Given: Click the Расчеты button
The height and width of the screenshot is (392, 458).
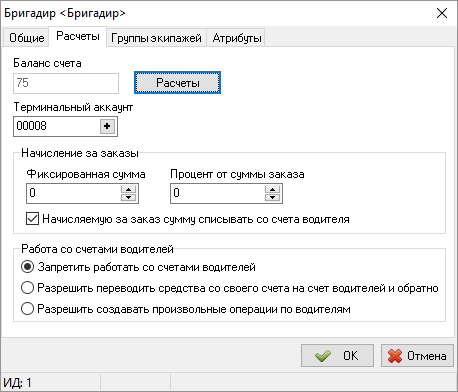Looking at the screenshot, I should coord(177,83).
